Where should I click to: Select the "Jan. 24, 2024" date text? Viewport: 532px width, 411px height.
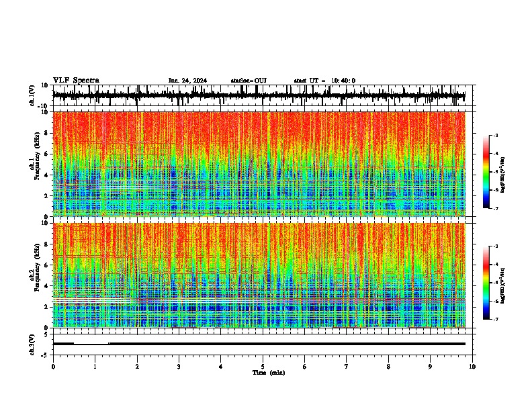[187, 81]
